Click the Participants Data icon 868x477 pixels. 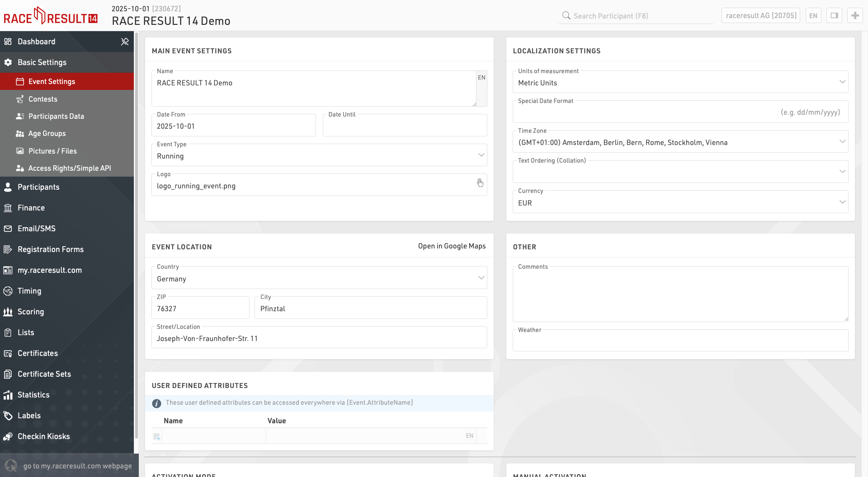pyautogui.click(x=20, y=116)
